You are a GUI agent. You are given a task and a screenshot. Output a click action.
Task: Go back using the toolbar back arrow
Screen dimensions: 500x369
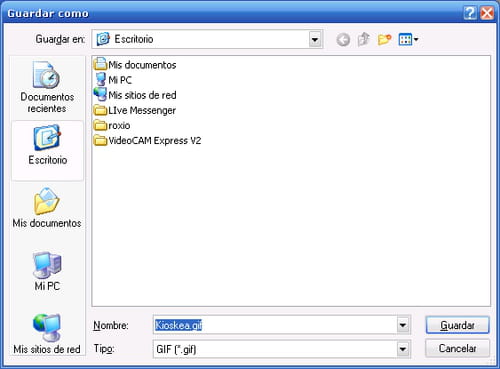[343, 40]
